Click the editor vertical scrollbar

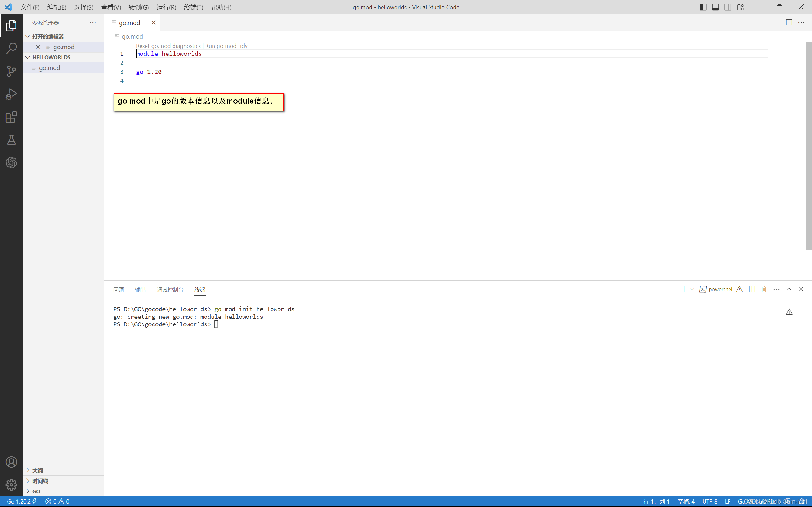[x=808, y=146]
